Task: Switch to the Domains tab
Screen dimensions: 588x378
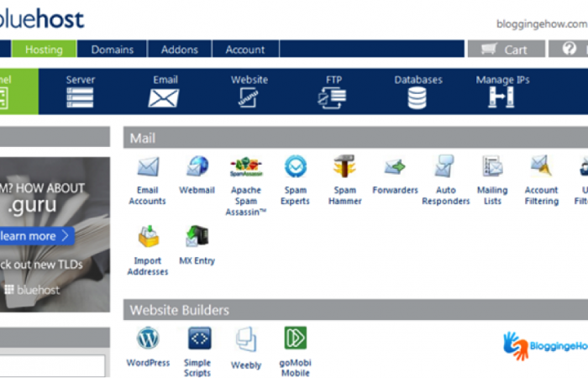Action: point(112,49)
